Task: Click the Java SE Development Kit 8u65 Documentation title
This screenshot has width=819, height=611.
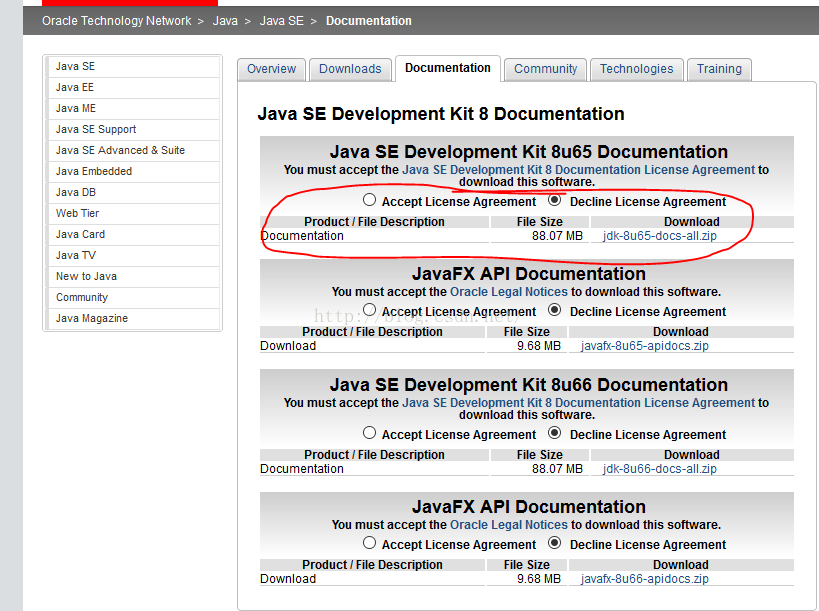Action: point(529,152)
